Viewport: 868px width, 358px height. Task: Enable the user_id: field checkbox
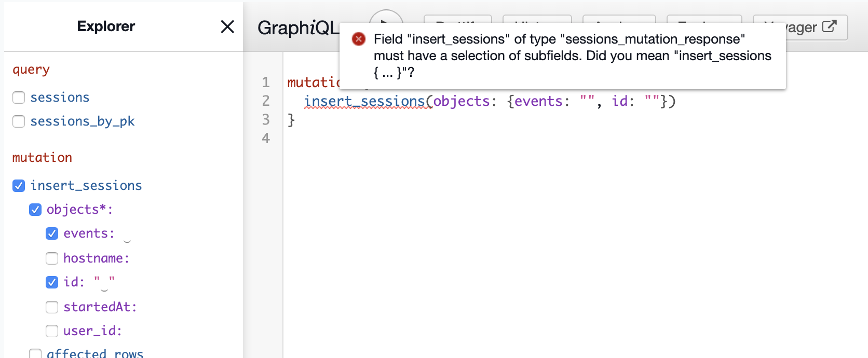coord(52,331)
